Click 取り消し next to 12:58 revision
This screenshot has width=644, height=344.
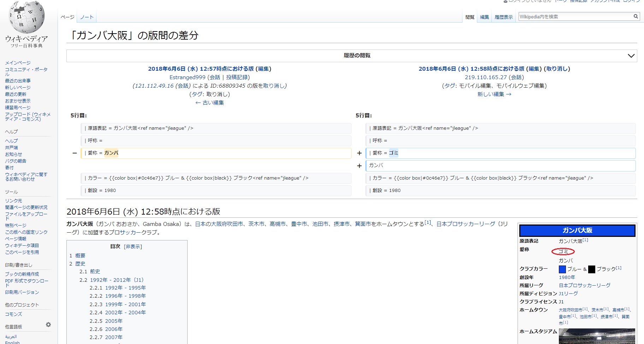coord(557,69)
